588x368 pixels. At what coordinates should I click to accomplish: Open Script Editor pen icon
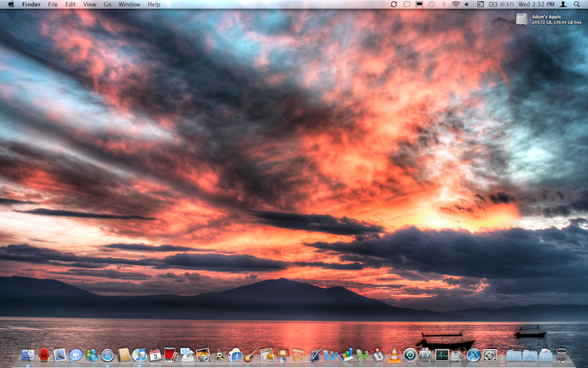[315, 355]
